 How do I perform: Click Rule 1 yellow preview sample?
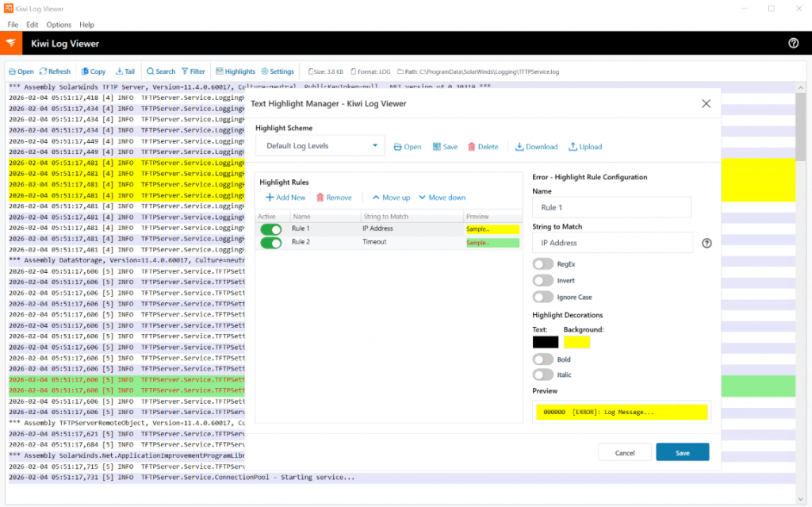coord(492,229)
